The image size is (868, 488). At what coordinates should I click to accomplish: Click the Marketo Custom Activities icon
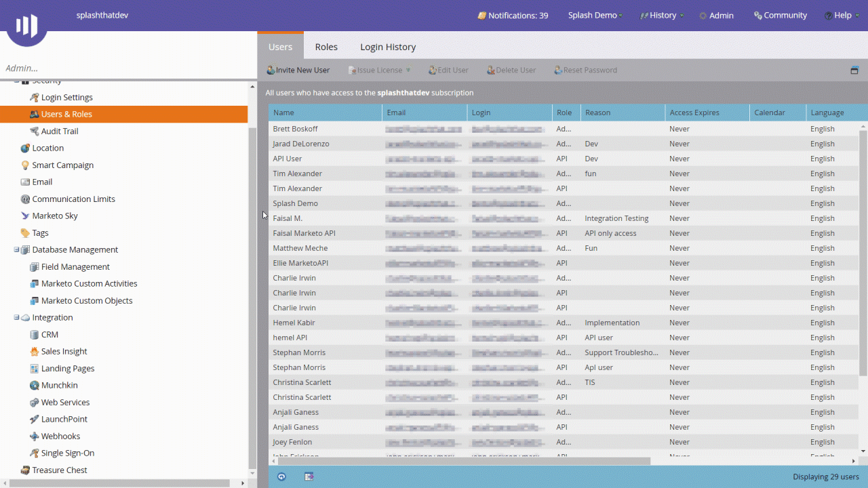(34, 284)
